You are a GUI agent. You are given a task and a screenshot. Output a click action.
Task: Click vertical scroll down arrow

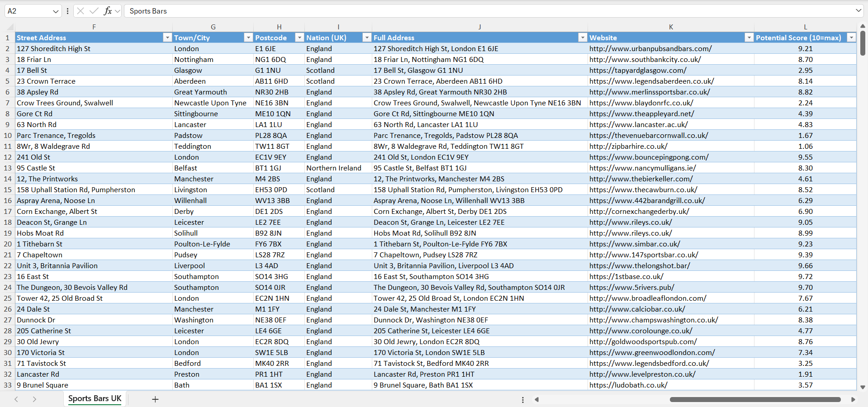863,387
